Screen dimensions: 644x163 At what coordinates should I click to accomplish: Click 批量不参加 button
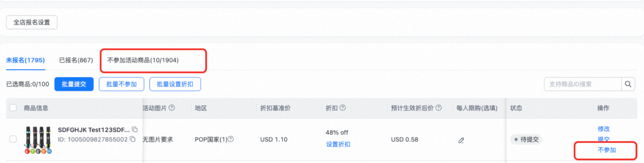pos(122,84)
